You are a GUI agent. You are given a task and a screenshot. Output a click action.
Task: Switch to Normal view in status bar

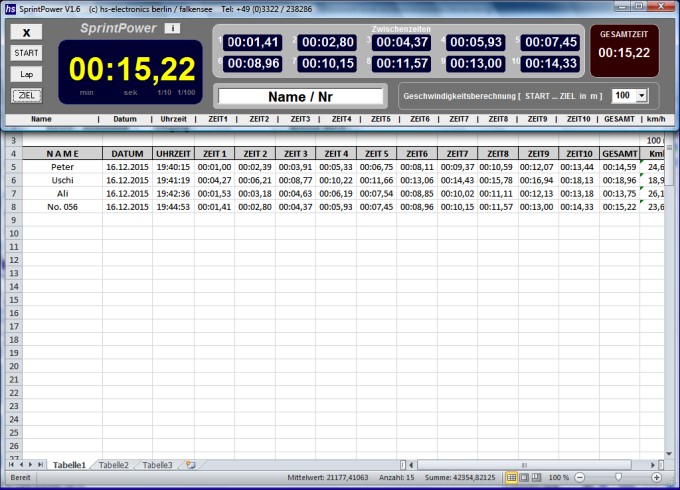coord(511,478)
